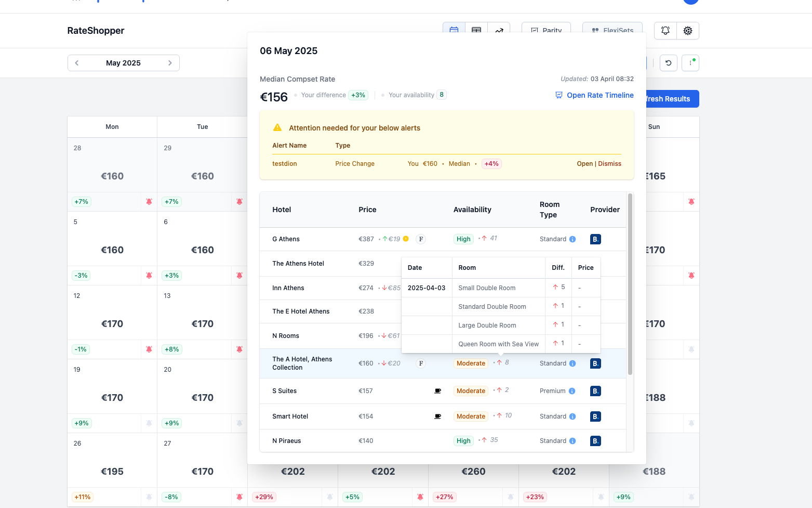Click red alert bell under Monday 28
This screenshot has height=508, width=812.
(149, 202)
